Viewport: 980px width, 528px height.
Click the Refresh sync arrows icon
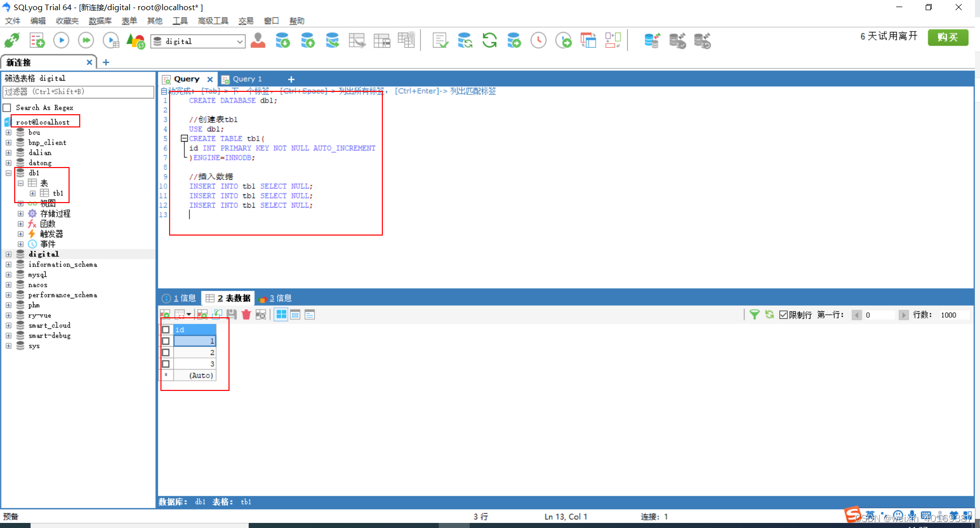(x=489, y=41)
